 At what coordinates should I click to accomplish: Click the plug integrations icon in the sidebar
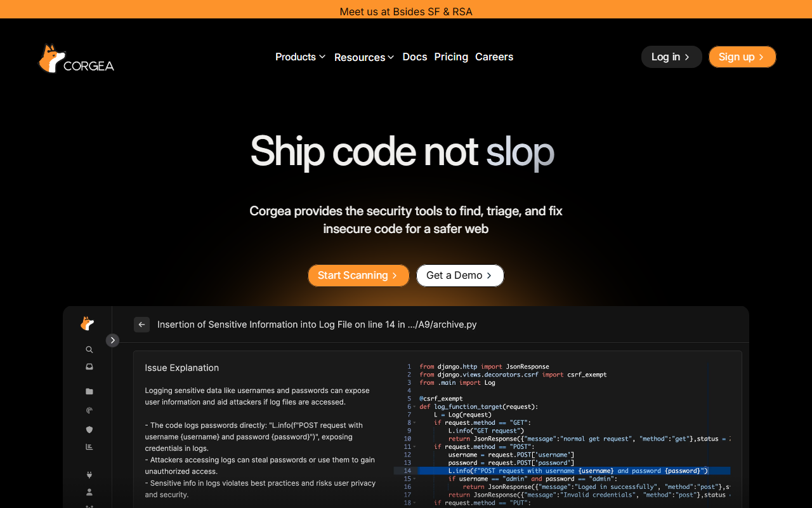[89, 474]
